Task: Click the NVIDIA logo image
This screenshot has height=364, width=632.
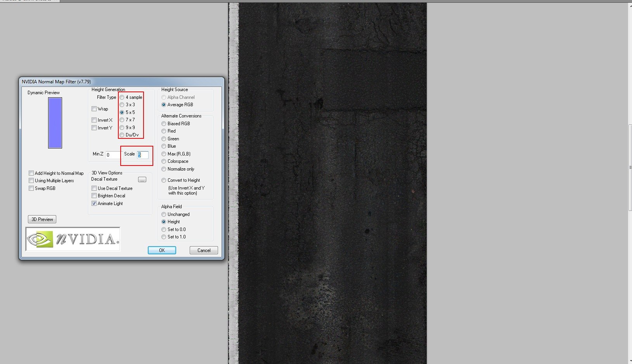Action: pyautogui.click(x=73, y=239)
